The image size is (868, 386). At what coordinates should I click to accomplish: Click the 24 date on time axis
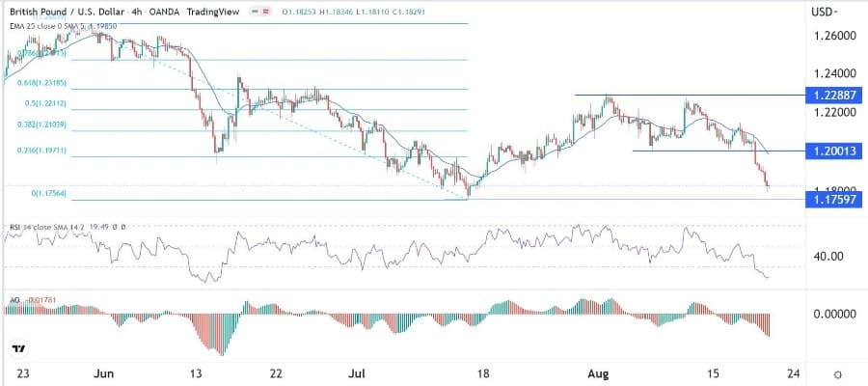(x=796, y=373)
